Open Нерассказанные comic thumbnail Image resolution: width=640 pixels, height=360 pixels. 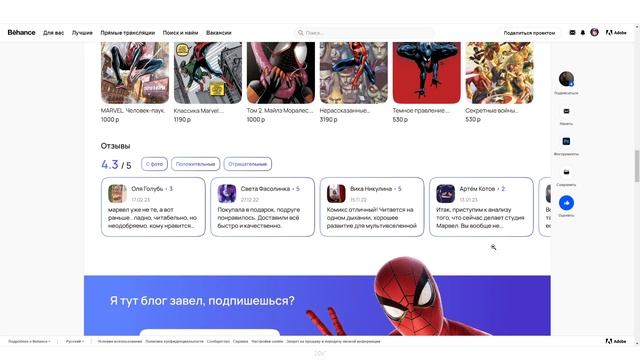tap(354, 73)
